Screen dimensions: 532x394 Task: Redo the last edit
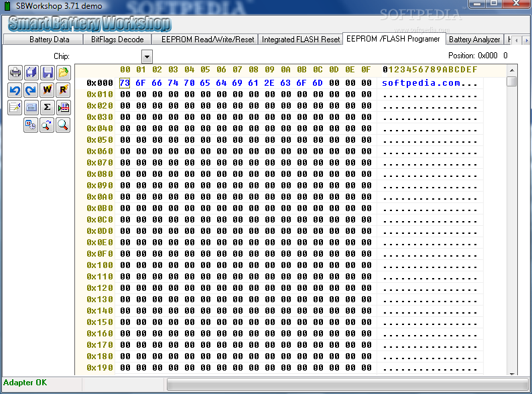pos(31,90)
